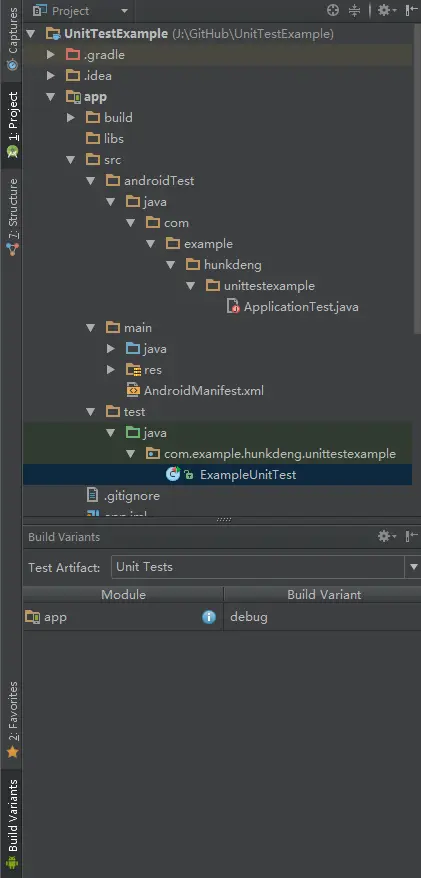Select the .gitignore file row

(x=132, y=496)
